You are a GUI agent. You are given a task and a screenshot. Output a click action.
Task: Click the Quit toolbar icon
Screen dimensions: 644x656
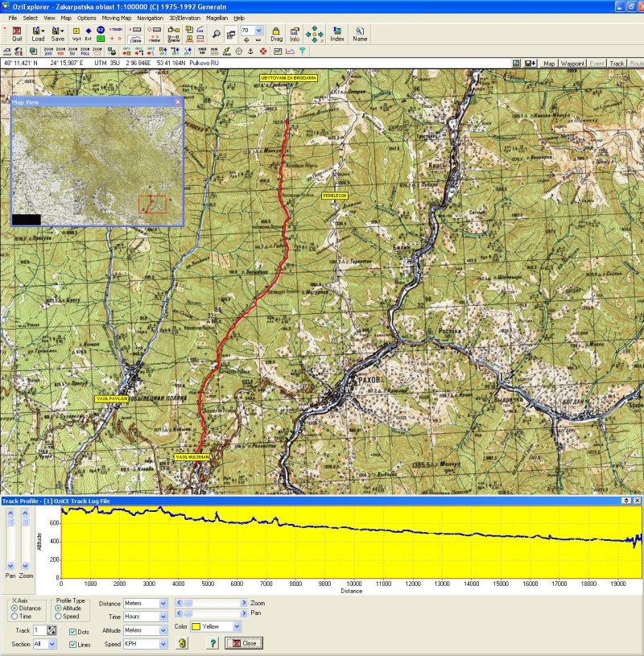tap(17, 34)
